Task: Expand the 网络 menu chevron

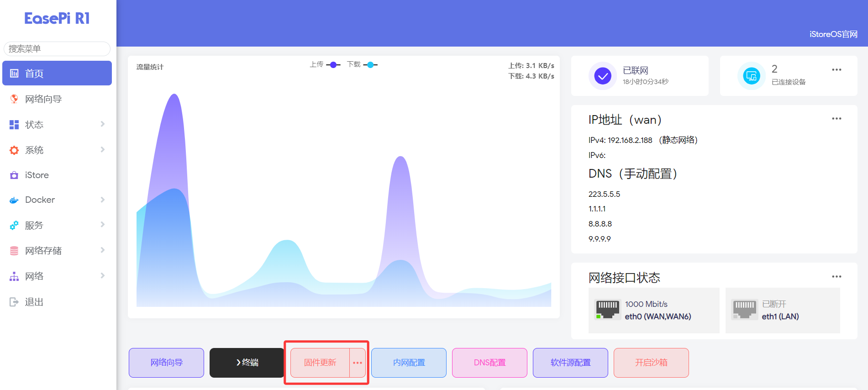Action: pyautogui.click(x=102, y=276)
